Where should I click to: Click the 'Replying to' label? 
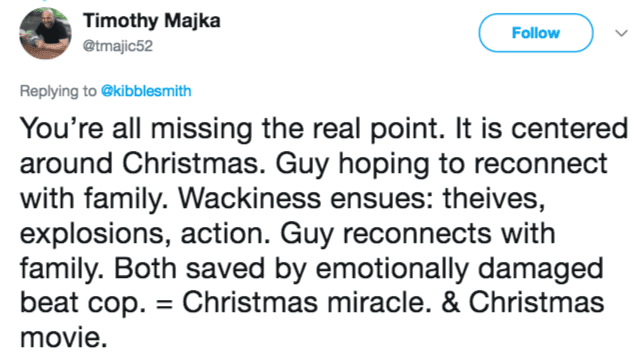pos(58,91)
